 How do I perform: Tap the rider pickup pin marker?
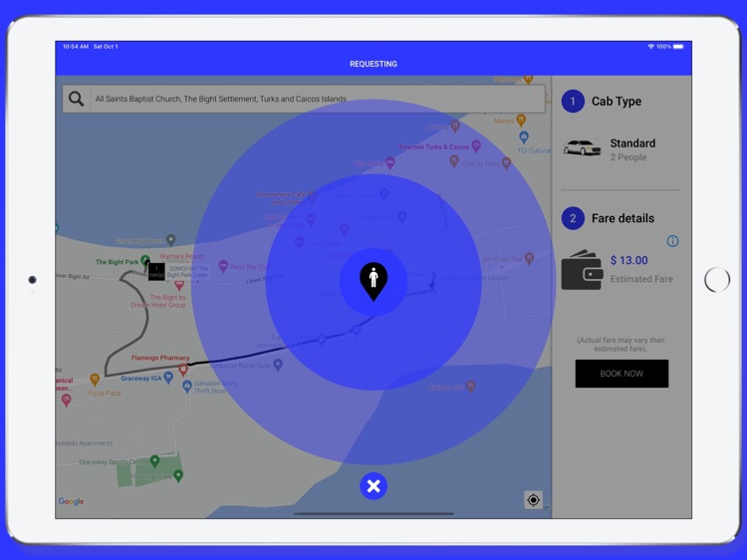373,281
